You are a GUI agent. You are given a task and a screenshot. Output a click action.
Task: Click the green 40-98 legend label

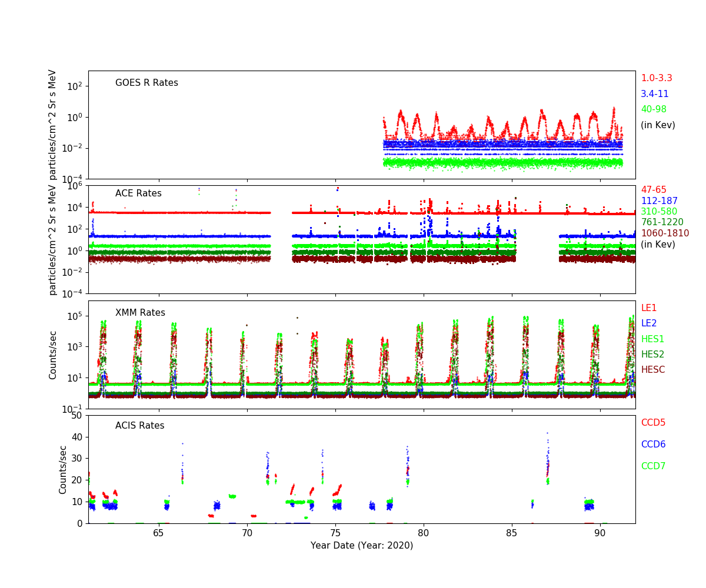point(654,109)
